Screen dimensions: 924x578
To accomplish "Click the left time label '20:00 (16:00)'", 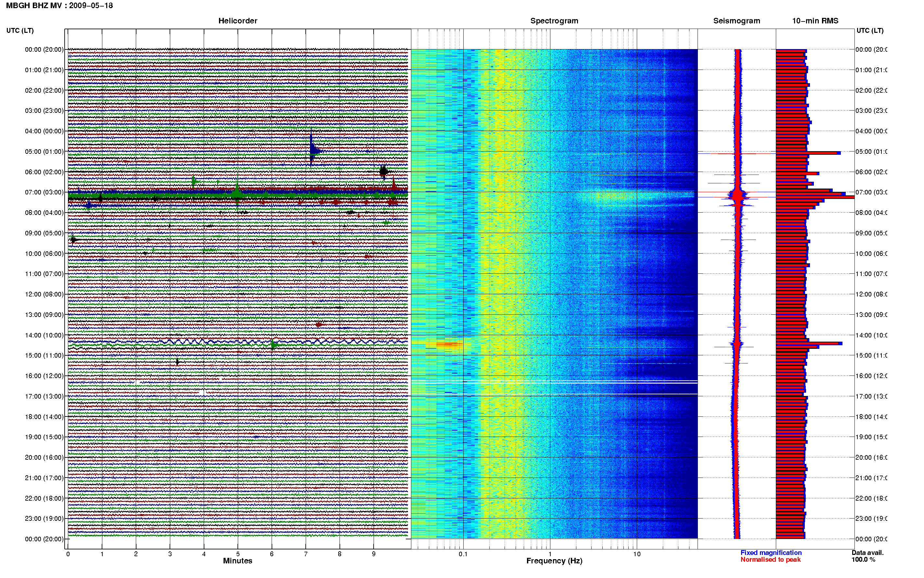I will 44,458.
